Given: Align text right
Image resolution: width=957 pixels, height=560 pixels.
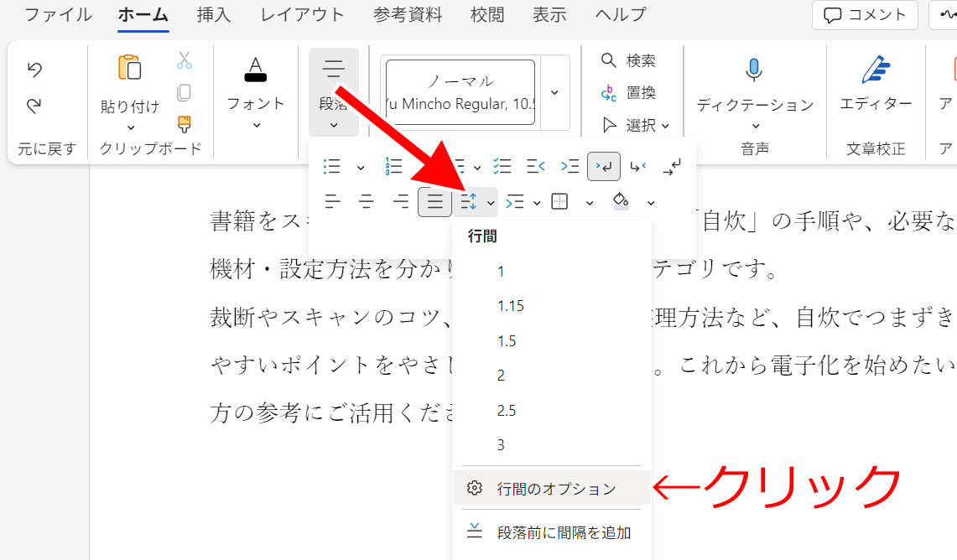Looking at the screenshot, I should [x=400, y=201].
